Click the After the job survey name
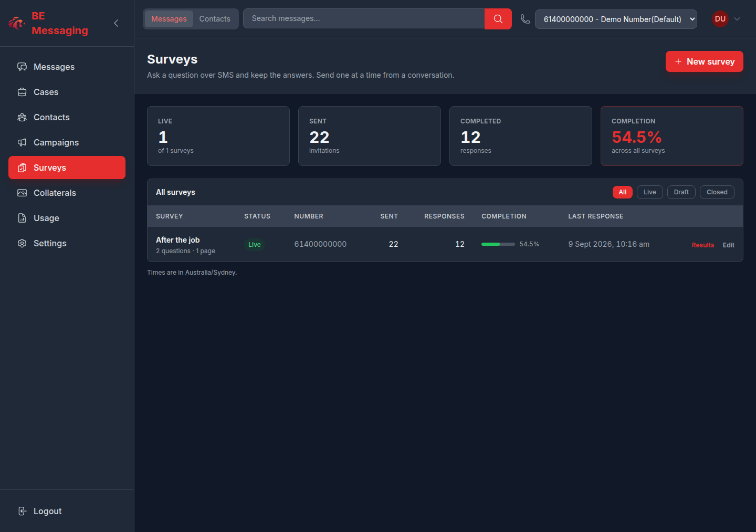 pyautogui.click(x=178, y=240)
